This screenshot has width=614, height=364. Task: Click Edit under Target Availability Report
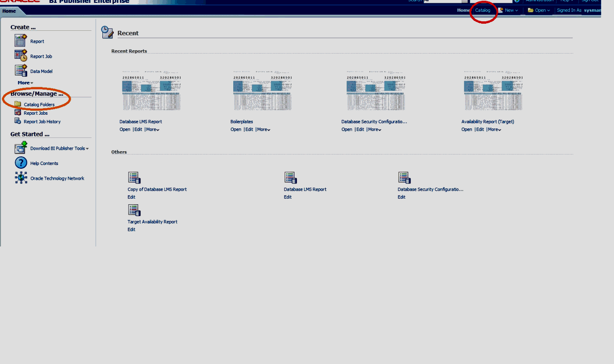coord(131,229)
